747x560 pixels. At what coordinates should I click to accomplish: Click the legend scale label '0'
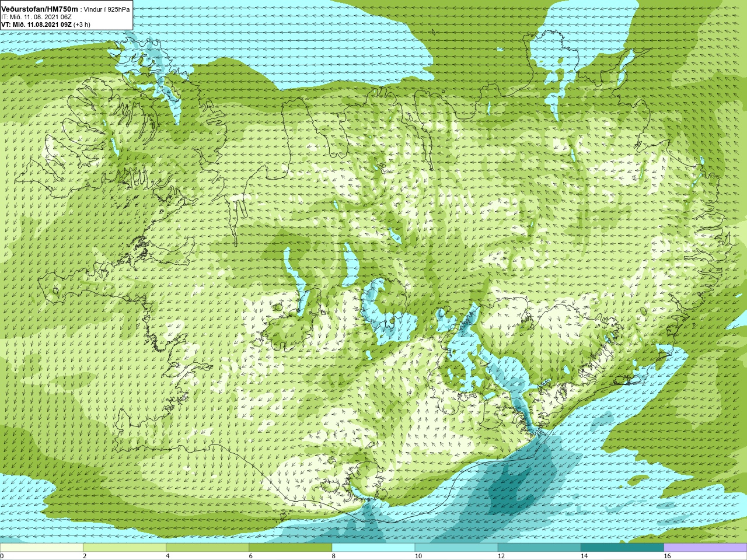pyautogui.click(x=2, y=556)
